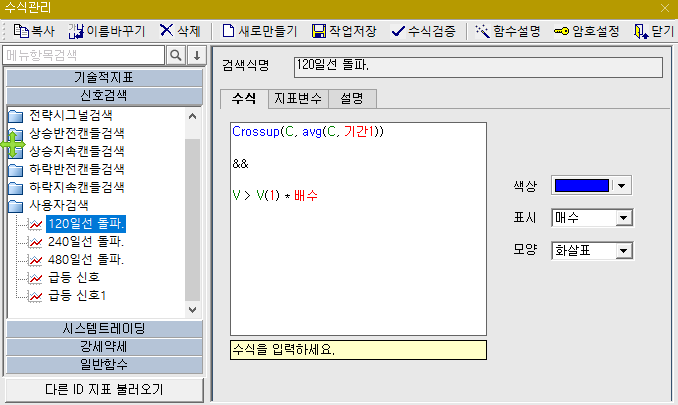Click the 하락반전캔들검색 folder icon
Screen dimensions: 678x405
pos(16,170)
